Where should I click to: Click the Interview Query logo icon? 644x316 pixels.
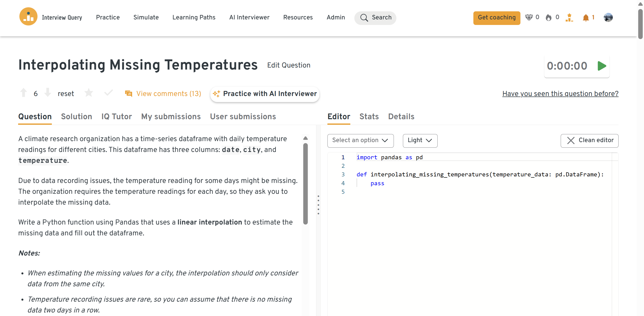click(x=28, y=17)
